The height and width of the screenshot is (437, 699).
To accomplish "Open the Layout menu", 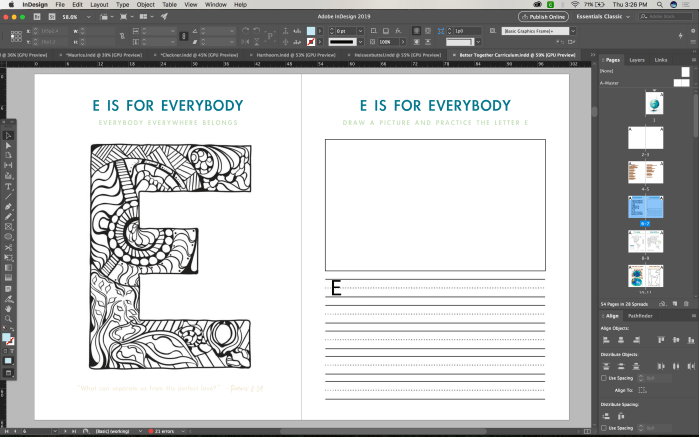I will tap(98, 5).
